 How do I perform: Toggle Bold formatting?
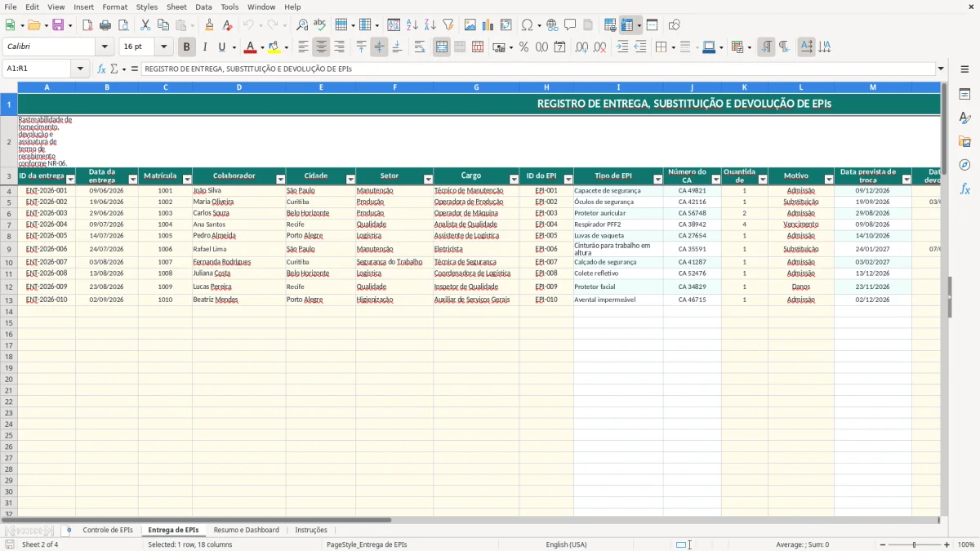click(x=186, y=47)
